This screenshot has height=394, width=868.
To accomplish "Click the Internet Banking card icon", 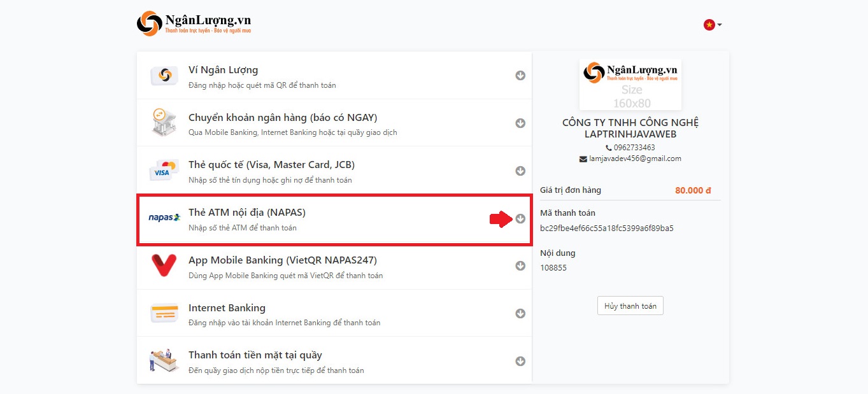I will point(164,314).
